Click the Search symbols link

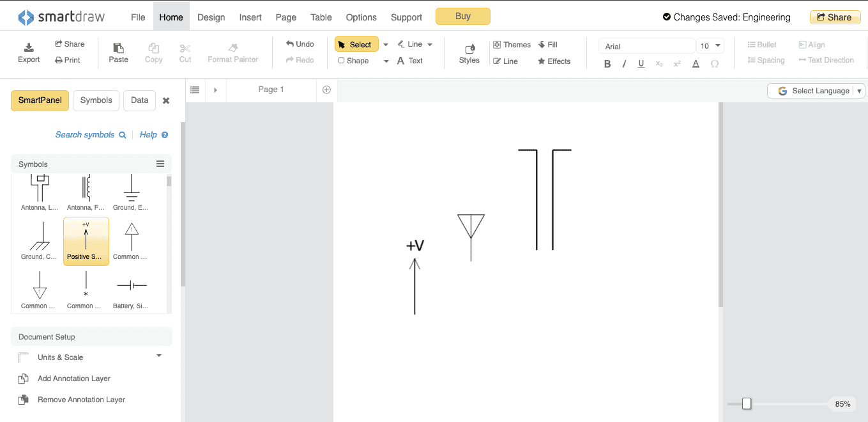91,135
